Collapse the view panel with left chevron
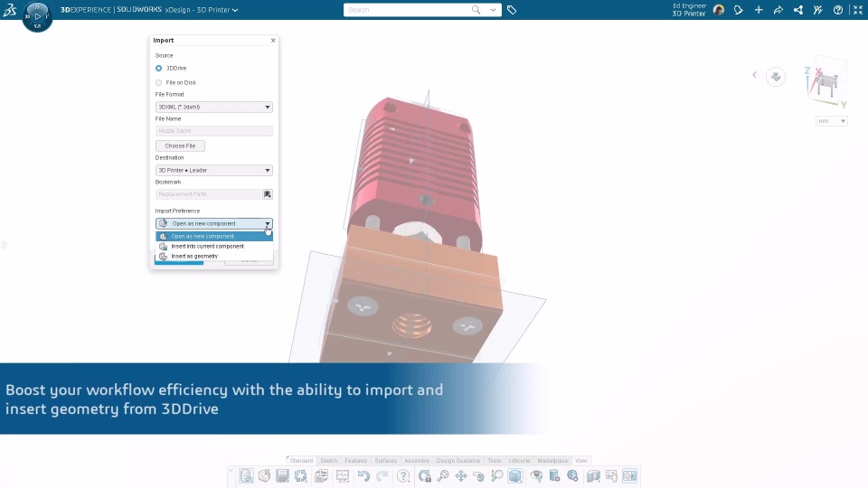The height and width of the screenshot is (488, 868). pos(754,75)
